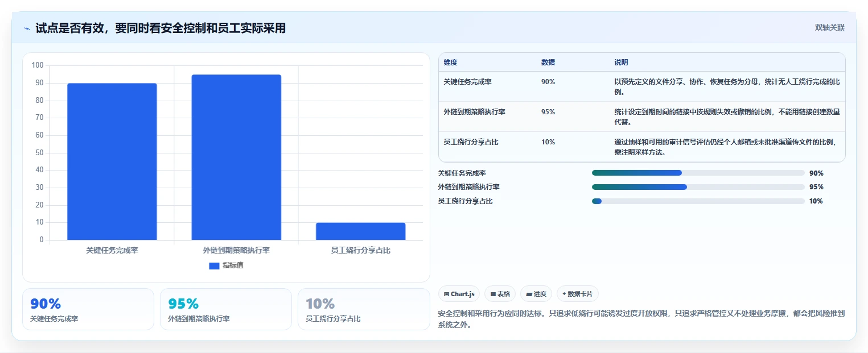Click the panel title 试点是否有效
Screen dimensions: 868x353
tap(161, 28)
